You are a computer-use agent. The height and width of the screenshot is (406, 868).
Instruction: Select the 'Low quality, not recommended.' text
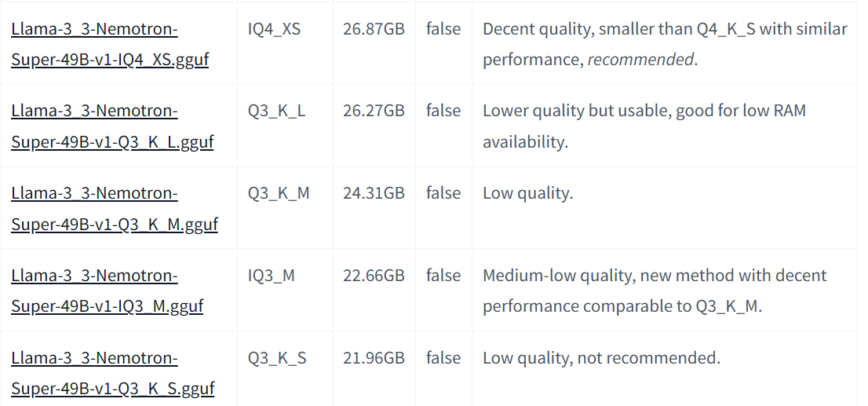point(602,358)
